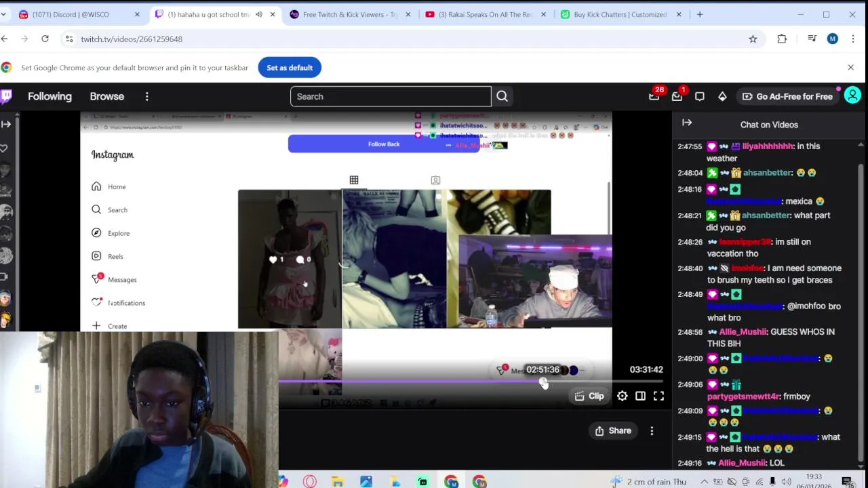Expand the left channel sidebar
The height and width of the screenshot is (488, 868).
tap(6, 124)
